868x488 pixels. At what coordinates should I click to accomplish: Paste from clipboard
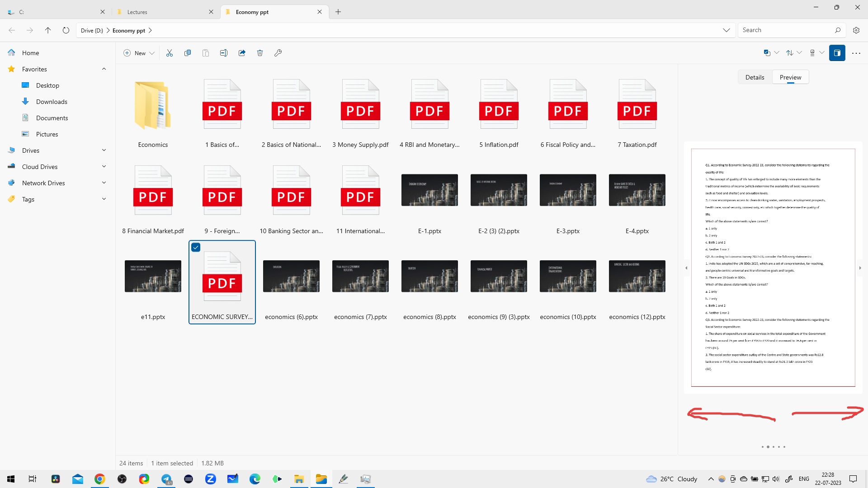[206, 53]
